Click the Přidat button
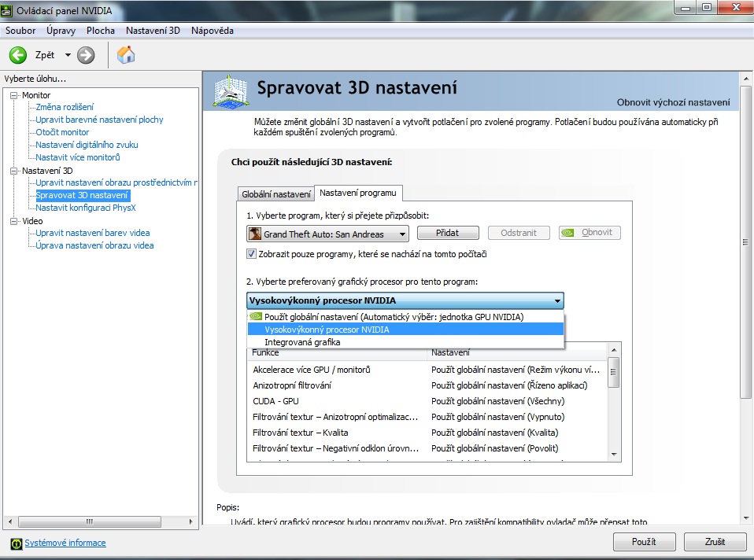This screenshot has height=560, width=754. coord(448,233)
